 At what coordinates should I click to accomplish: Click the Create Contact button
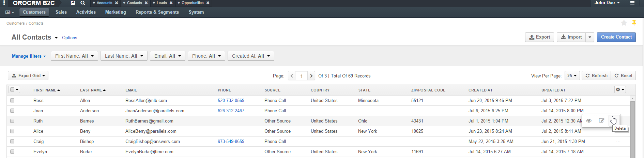(616, 37)
